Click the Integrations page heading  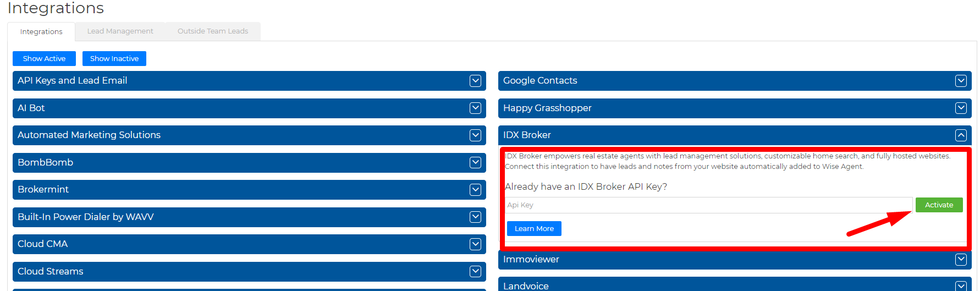tap(56, 8)
